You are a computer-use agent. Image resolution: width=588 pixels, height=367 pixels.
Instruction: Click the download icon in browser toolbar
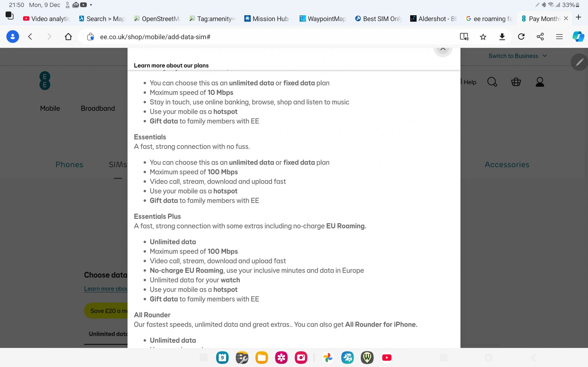pos(502,37)
